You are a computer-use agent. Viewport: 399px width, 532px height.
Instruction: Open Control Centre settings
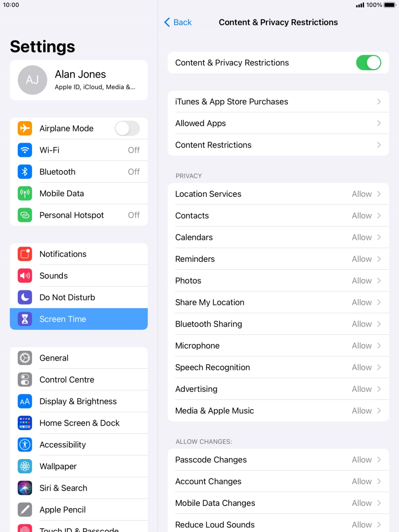pyautogui.click(x=67, y=380)
